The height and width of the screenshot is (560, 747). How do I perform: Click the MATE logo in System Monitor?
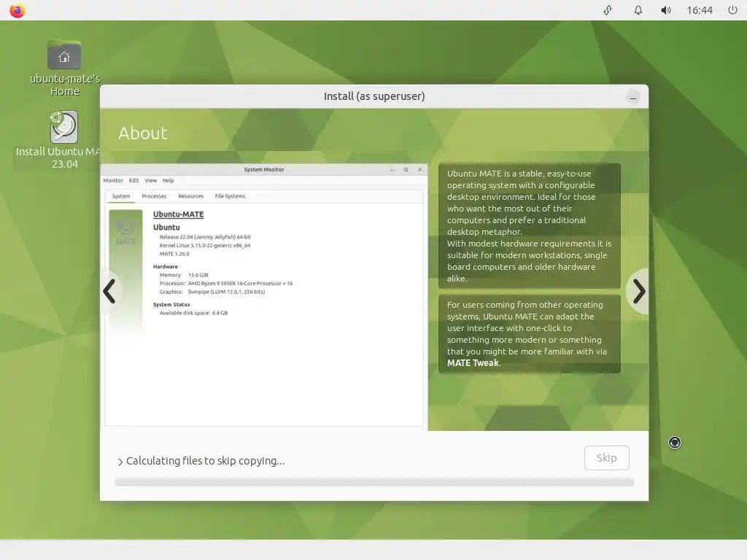125,232
